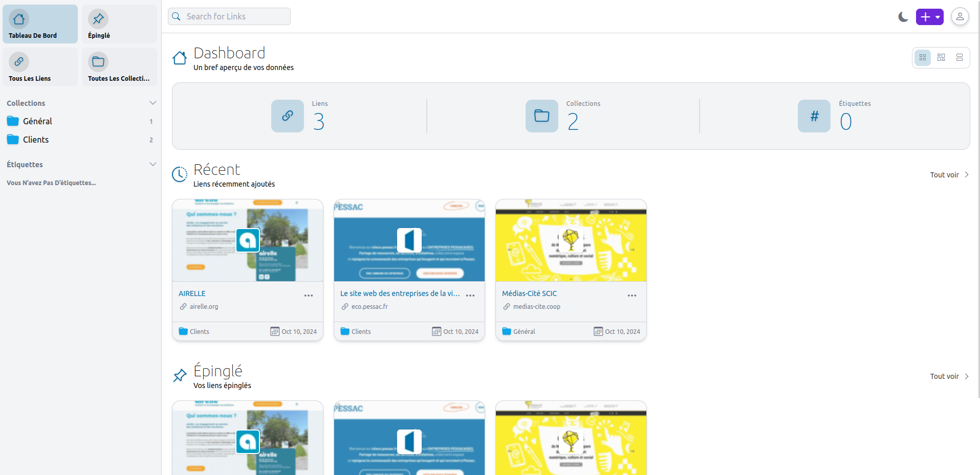Click folder icon on Toutes Les Collections tile

tap(98, 62)
